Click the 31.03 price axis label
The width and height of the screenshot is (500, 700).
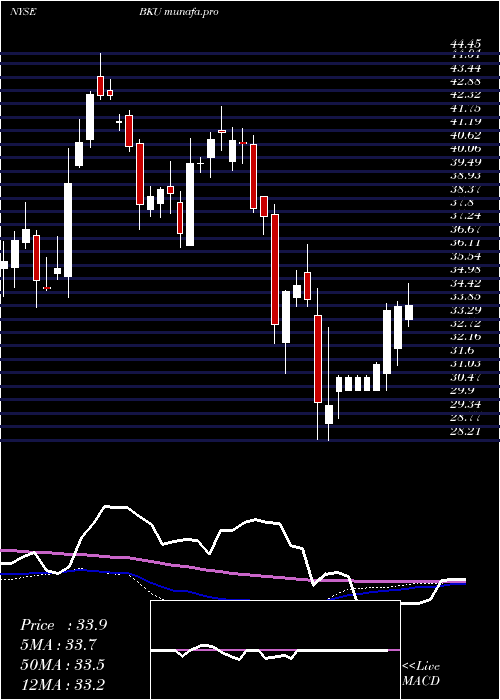coord(466,363)
